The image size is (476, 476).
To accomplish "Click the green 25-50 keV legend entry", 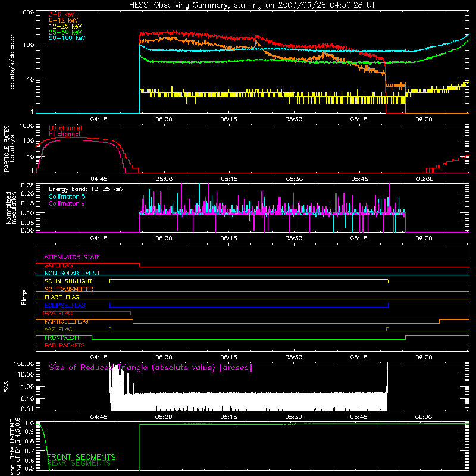I will tap(65, 32).
